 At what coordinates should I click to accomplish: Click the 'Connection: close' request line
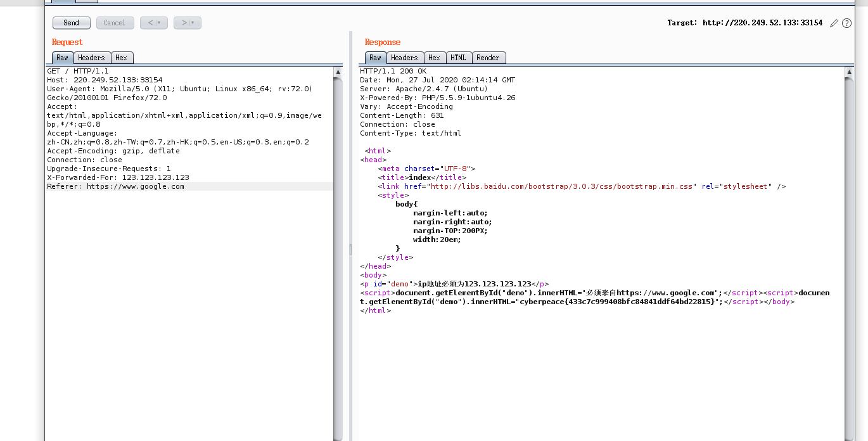pos(84,160)
